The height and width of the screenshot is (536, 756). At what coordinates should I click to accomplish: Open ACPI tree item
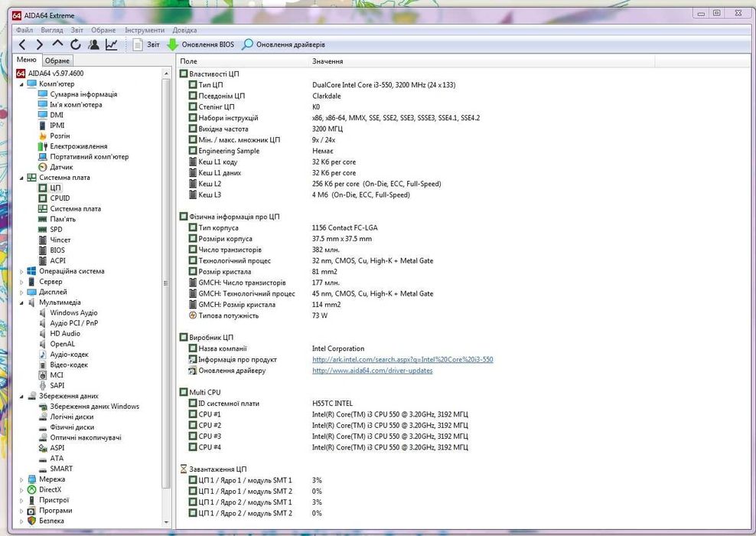(x=57, y=260)
